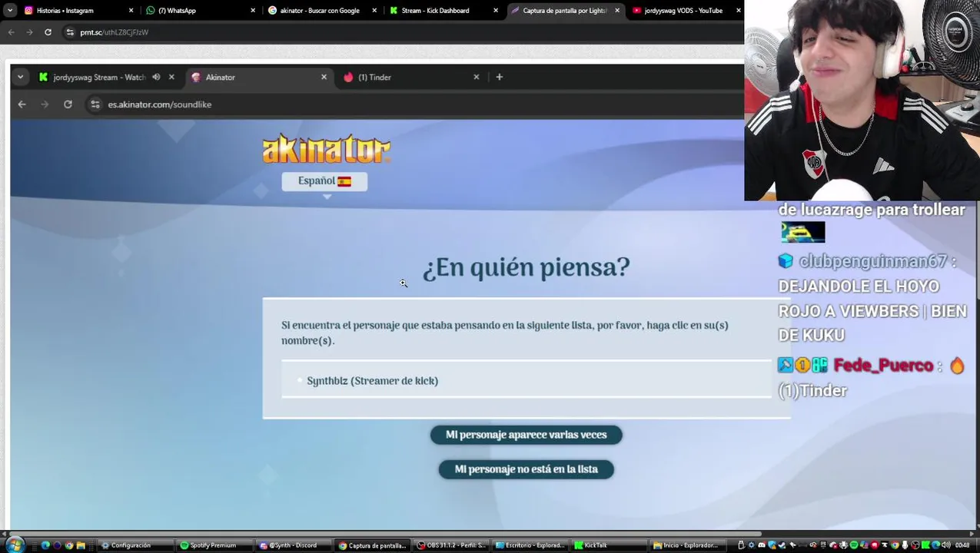
Task: Open Configuración from the taskbar
Action: point(135,545)
